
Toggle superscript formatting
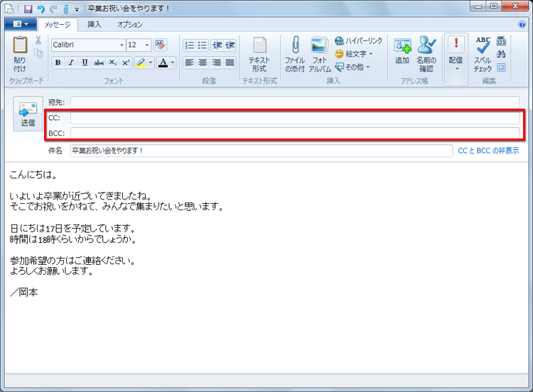click(126, 62)
